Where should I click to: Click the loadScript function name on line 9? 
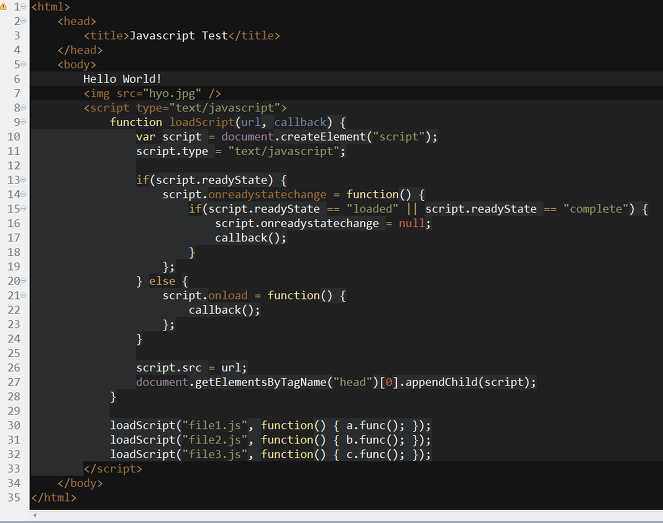202,122
